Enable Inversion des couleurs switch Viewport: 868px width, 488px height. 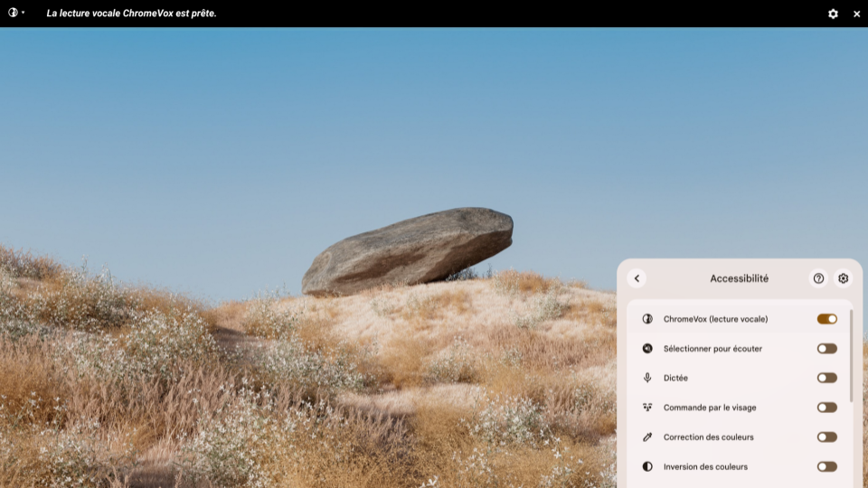point(826,466)
